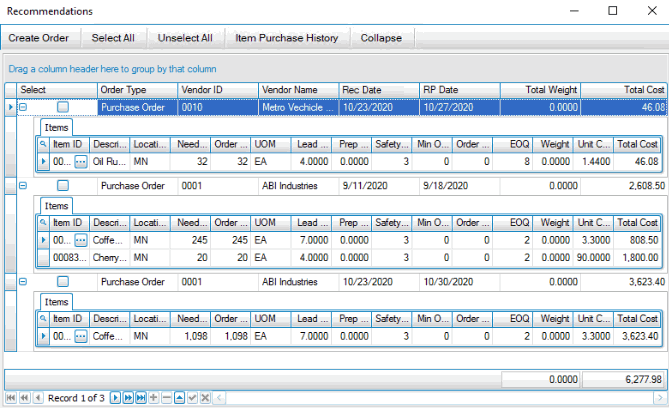Open lookup button for Oil Ru item
Screen dimensions: 669x408
[81, 162]
